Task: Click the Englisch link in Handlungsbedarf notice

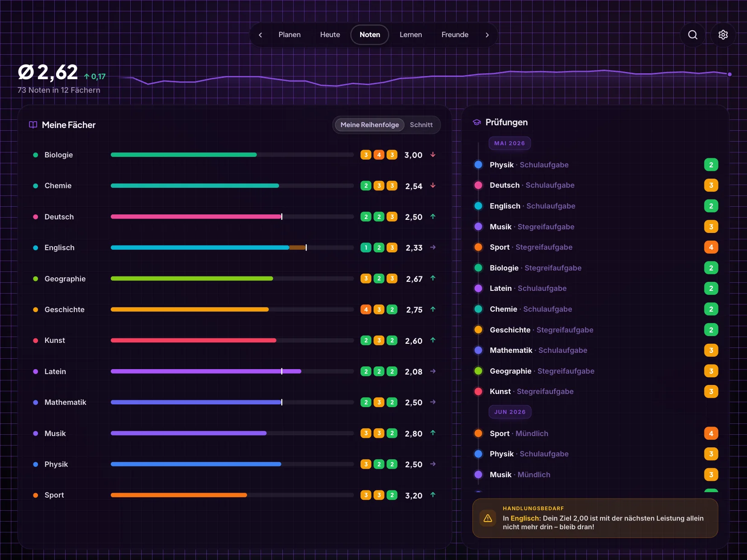Action: click(525, 518)
